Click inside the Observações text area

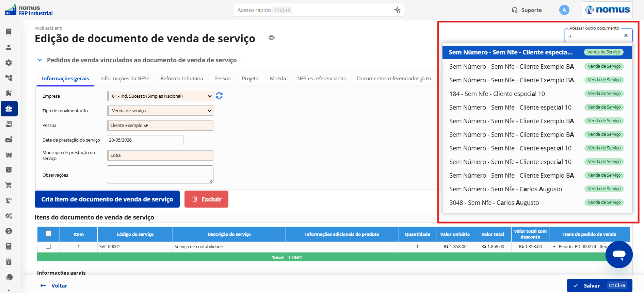click(x=160, y=174)
